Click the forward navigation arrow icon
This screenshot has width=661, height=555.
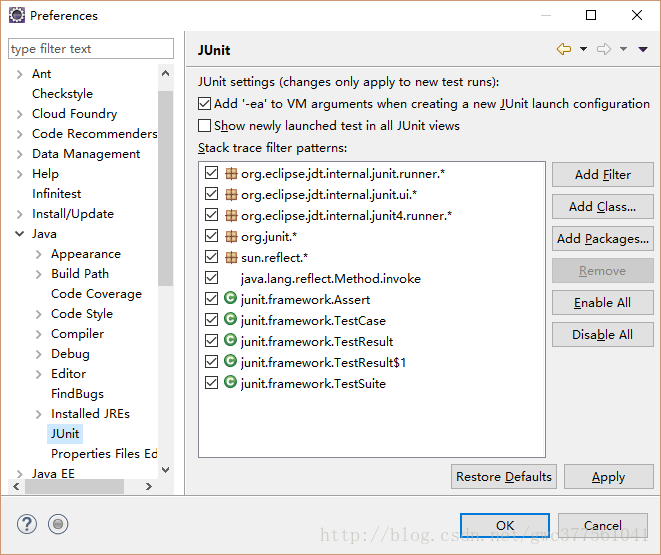604,49
